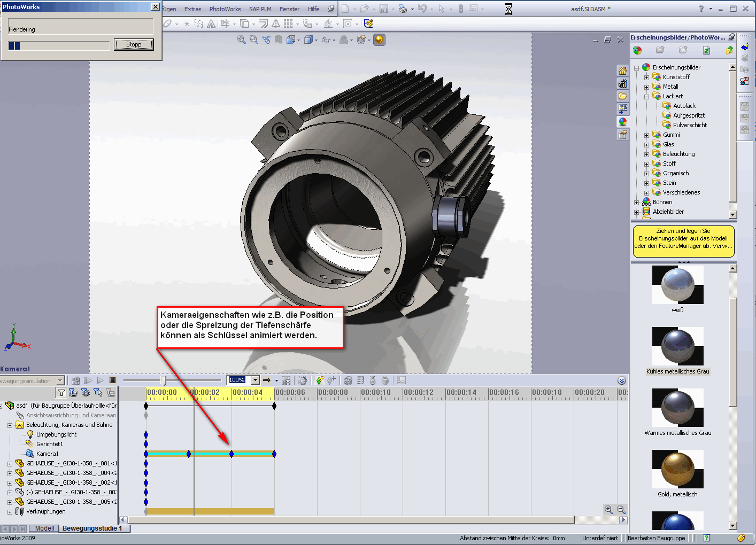Click the home resources tab icon
This screenshot has height=545, width=756.
(x=623, y=71)
